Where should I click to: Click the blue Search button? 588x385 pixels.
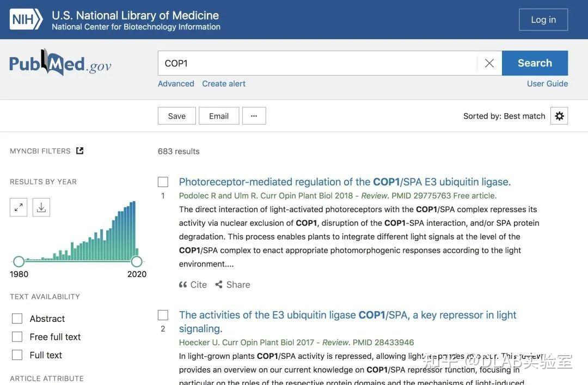[535, 63]
